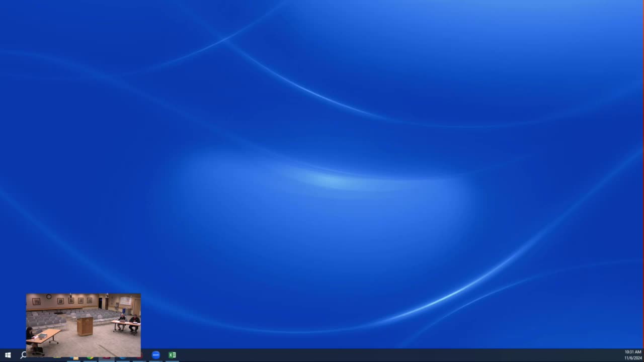644x362 pixels.
Task: Switch to Chrome on the taskbar
Action: (x=90, y=357)
